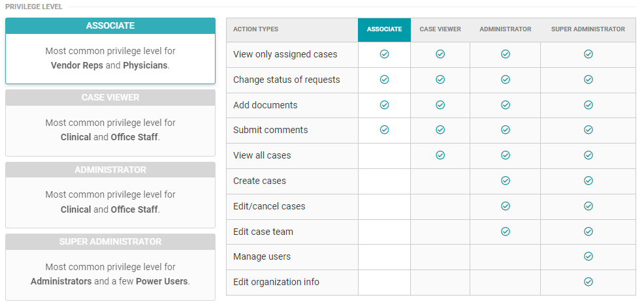The height and width of the screenshot is (306, 644).
Task: Click Case Viewer checkmark for Add documents
Action: click(440, 105)
